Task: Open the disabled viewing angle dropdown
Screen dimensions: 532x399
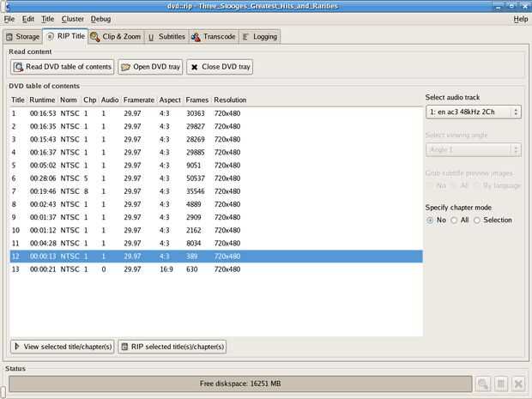Action: point(474,149)
